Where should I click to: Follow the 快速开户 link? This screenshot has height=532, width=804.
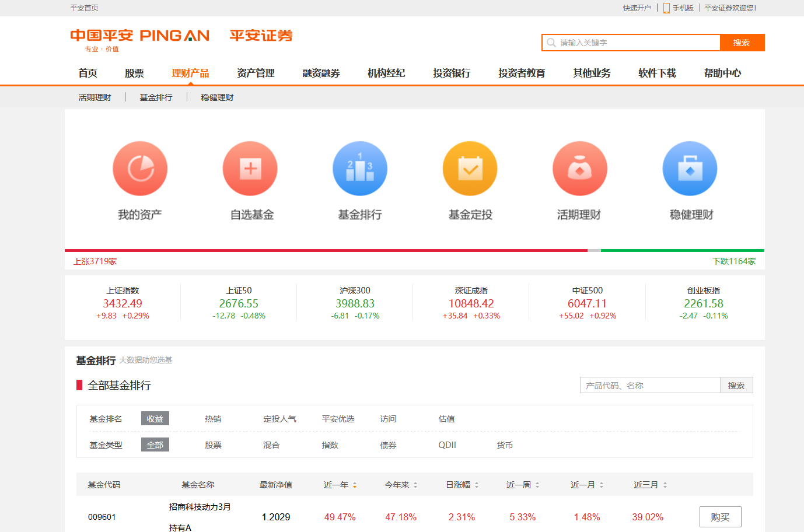(x=637, y=8)
